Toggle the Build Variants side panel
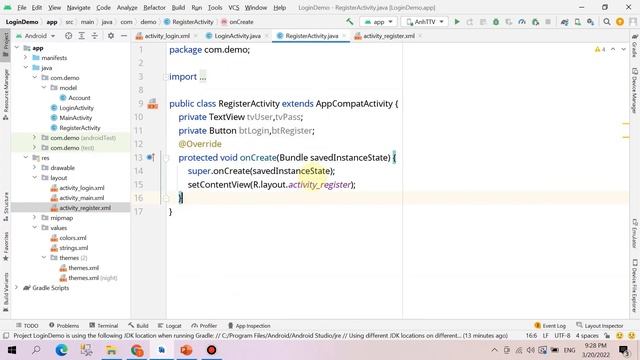Viewport: 640px width, 360px height. coord(6,292)
